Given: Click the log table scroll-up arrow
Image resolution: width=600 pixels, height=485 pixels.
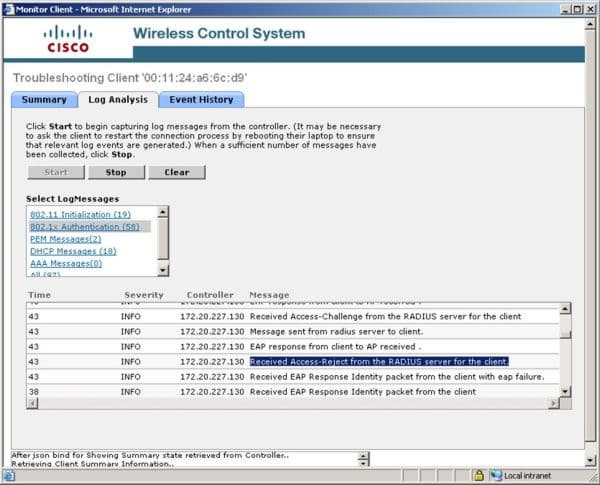Looking at the screenshot, I should pyautogui.click(x=565, y=308).
